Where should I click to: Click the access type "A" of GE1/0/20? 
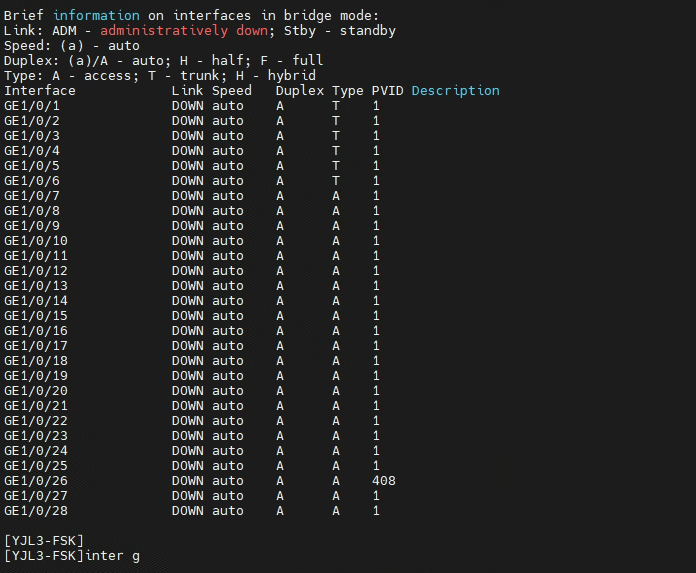[336, 390]
